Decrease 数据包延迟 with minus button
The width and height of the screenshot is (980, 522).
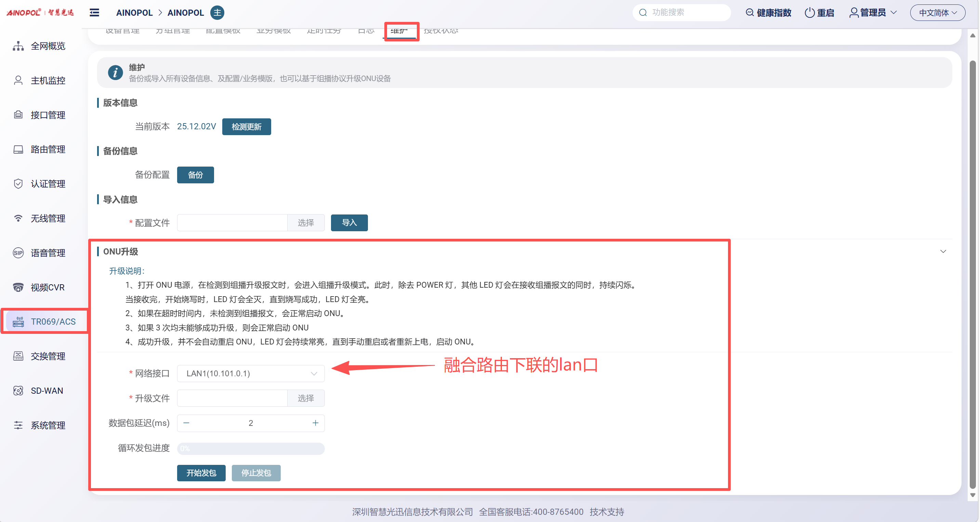coord(186,423)
